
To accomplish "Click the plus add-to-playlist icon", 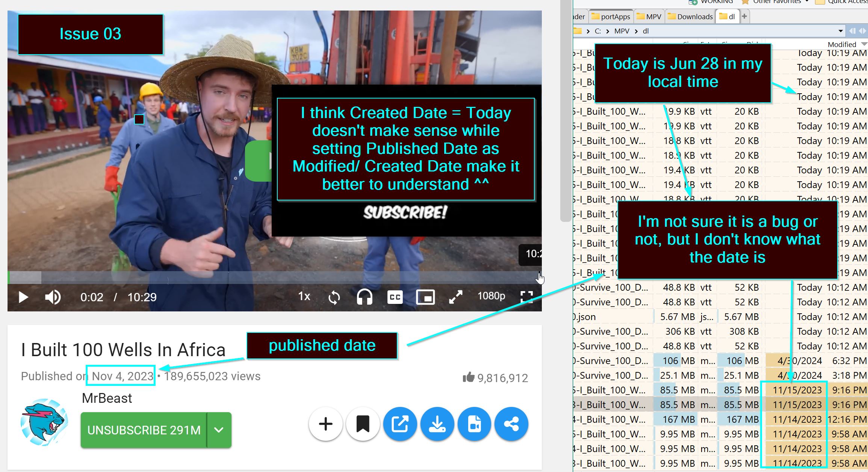I will coord(325,424).
